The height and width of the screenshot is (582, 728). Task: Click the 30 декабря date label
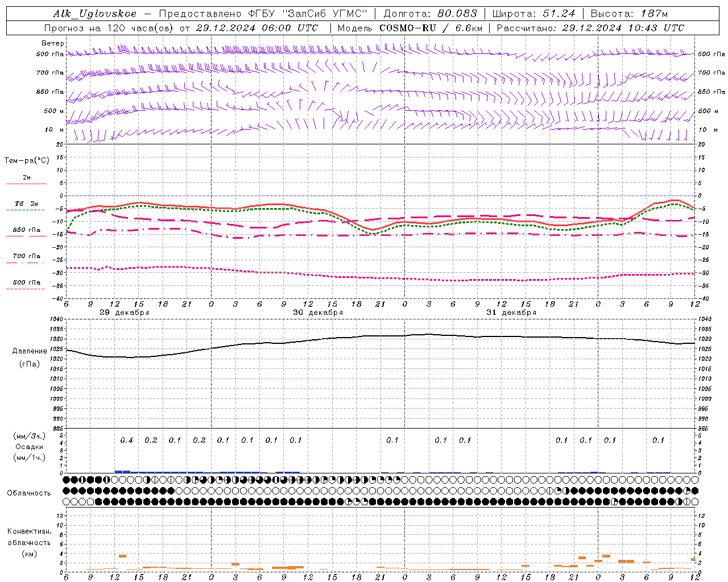click(x=318, y=313)
